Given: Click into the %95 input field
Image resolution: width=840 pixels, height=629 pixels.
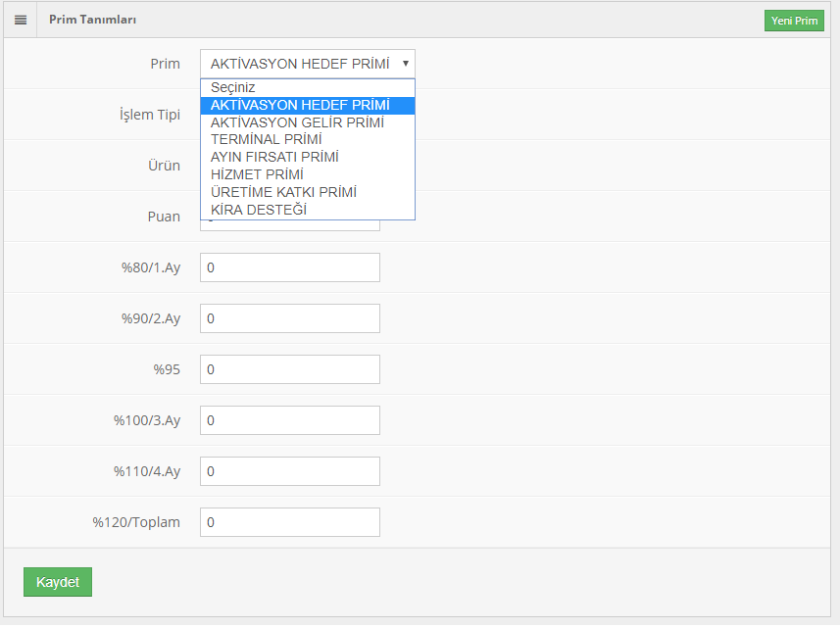Looking at the screenshot, I should (x=290, y=369).
